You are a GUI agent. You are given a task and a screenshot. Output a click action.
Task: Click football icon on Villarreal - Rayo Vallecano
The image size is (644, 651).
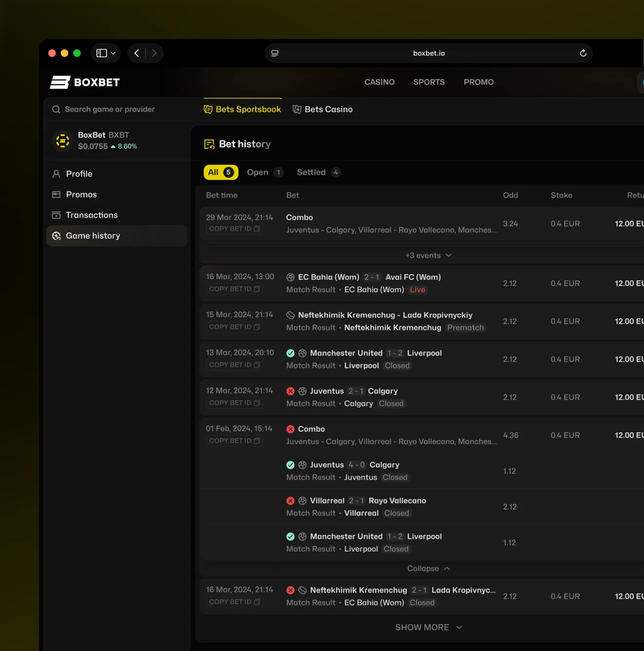pyautogui.click(x=302, y=501)
